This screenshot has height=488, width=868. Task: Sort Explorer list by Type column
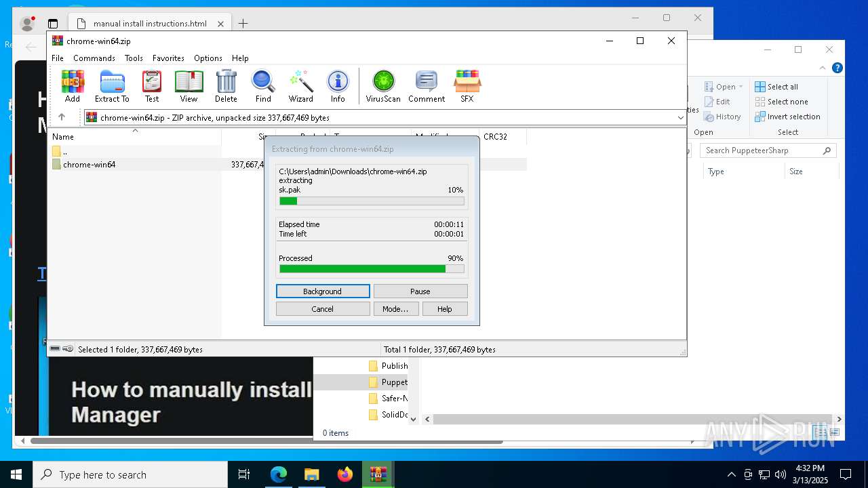[743, 171]
